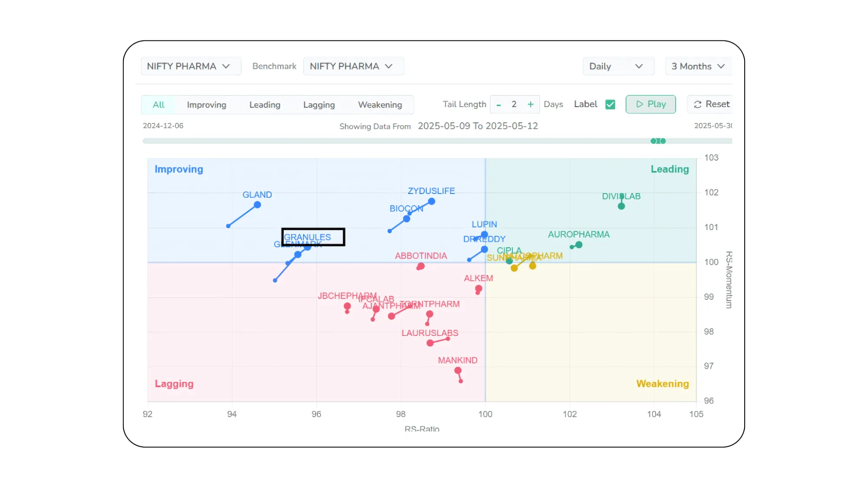This screenshot has width=868, height=488.
Task: Open the 3 Months range dropdown
Action: [x=697, y=66]
